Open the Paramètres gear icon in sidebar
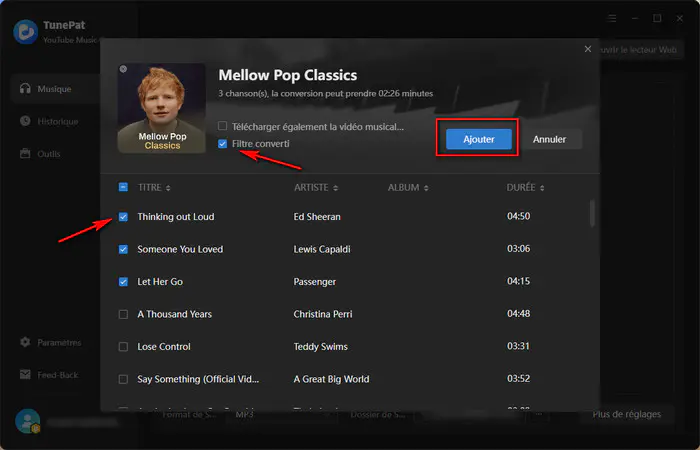700x450 pixels. pyautogui.click(x=25, y=342)
